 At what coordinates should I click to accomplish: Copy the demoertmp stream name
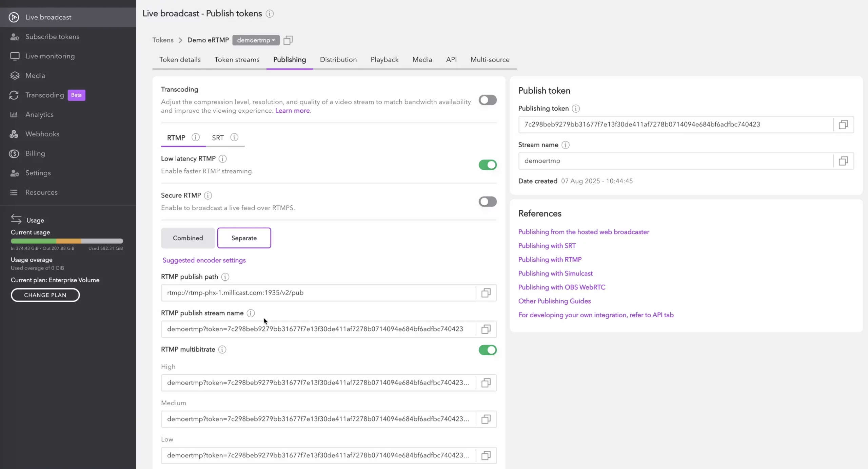click(x=843, y=161)
